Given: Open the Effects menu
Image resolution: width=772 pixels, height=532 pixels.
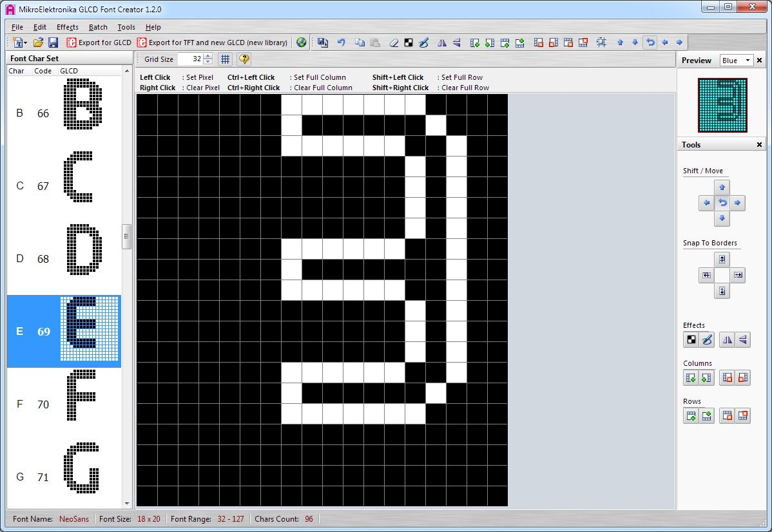Looking at the screenshot, I should 67,27.
